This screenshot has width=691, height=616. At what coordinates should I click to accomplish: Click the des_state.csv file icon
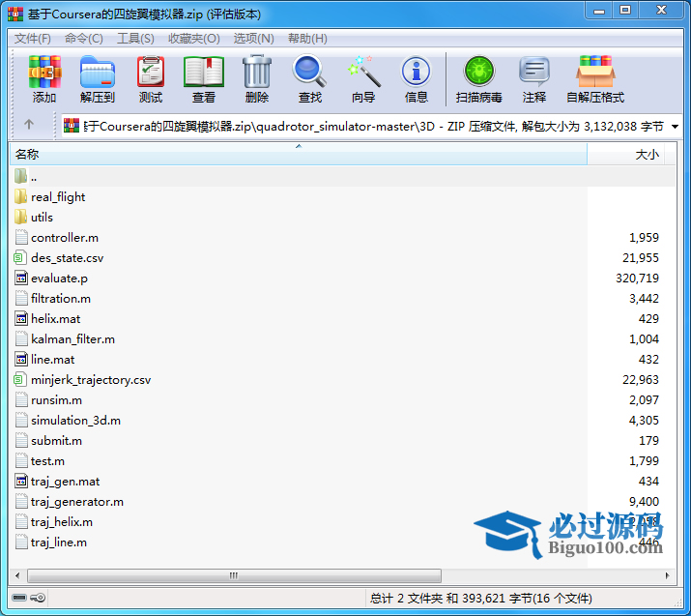(x=20, y=257)
